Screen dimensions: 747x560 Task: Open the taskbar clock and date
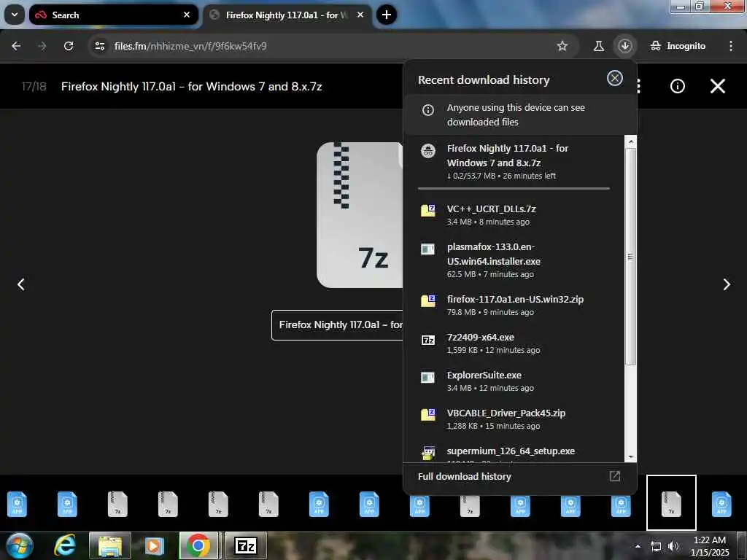point(710,546)
